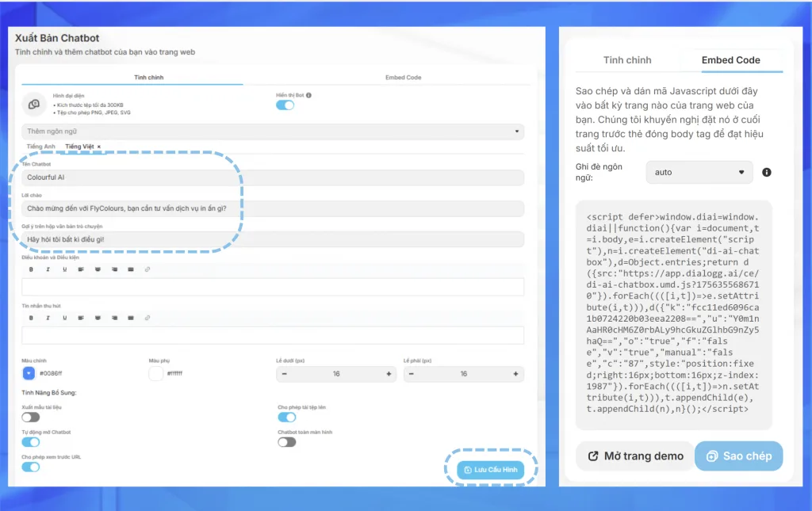Enable the Xuất mẫu tài liệu switch
This screenshot has height=511, width=812.
click(x=31, y=418)
